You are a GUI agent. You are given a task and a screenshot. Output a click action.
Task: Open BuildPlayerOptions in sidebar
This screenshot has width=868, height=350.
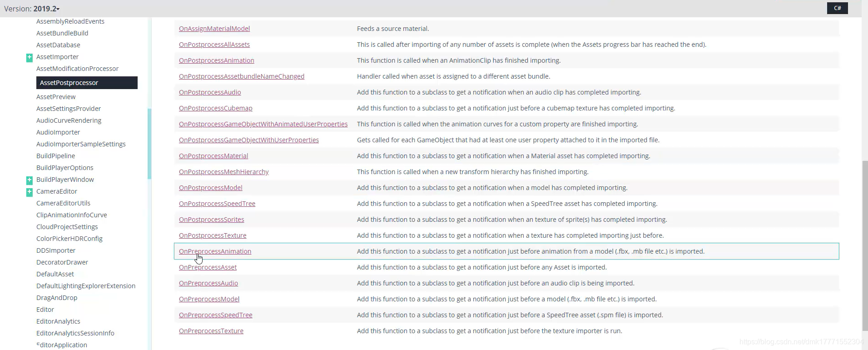tap(65, 168)
